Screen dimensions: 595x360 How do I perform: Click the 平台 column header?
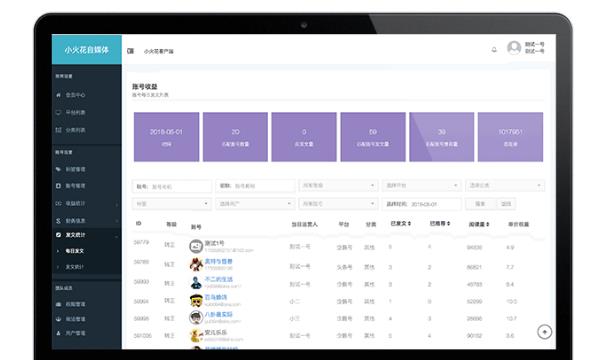pos(344,224)
